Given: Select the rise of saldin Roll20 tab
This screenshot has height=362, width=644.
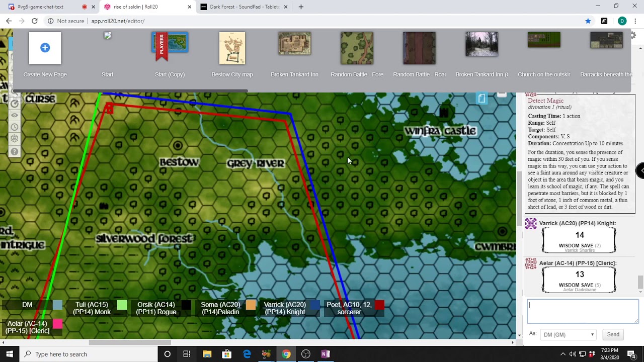Looking at the screenshot, I should coord(147,7).
